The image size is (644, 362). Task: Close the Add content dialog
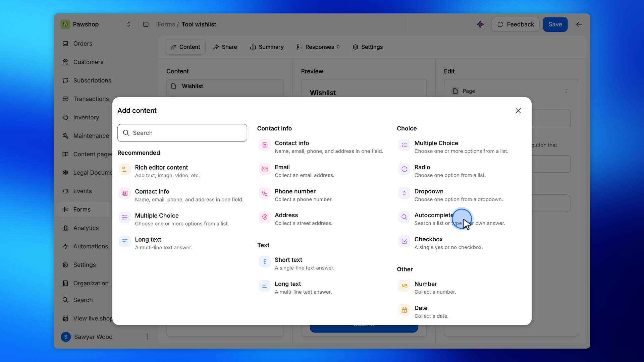click(x=518, y=111)
